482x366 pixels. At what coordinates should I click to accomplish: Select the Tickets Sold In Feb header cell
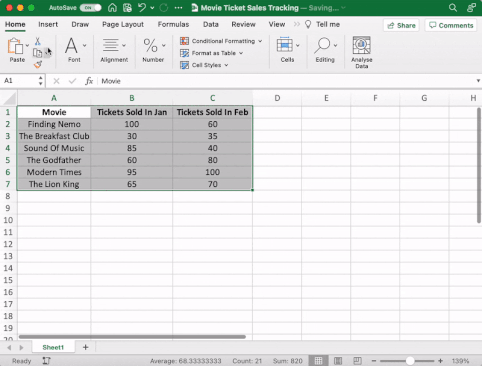point(213,112)
